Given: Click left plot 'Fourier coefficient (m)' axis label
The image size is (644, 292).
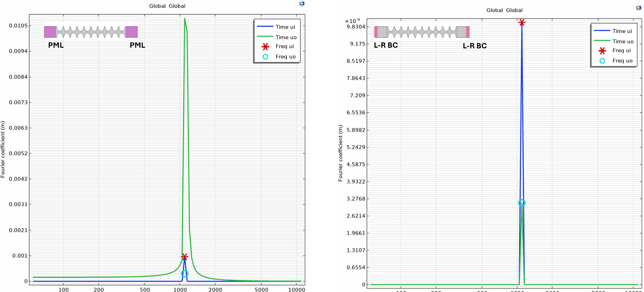Looking at the screenshot, I should 3,149.
